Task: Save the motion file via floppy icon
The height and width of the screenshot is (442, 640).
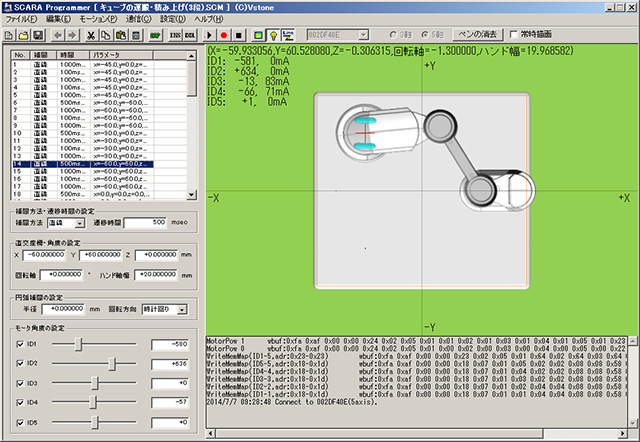Action: click(37, 34)
